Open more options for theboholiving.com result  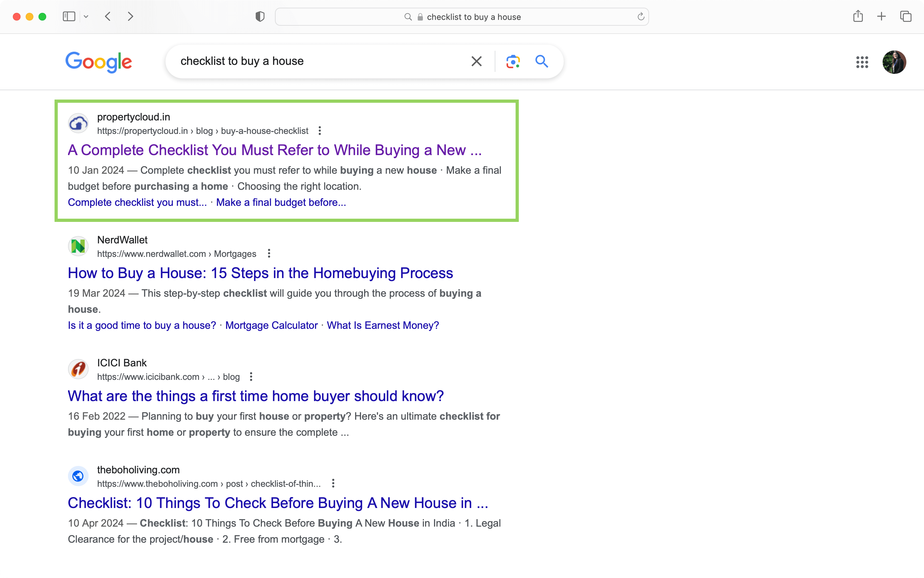pos(333,484)
